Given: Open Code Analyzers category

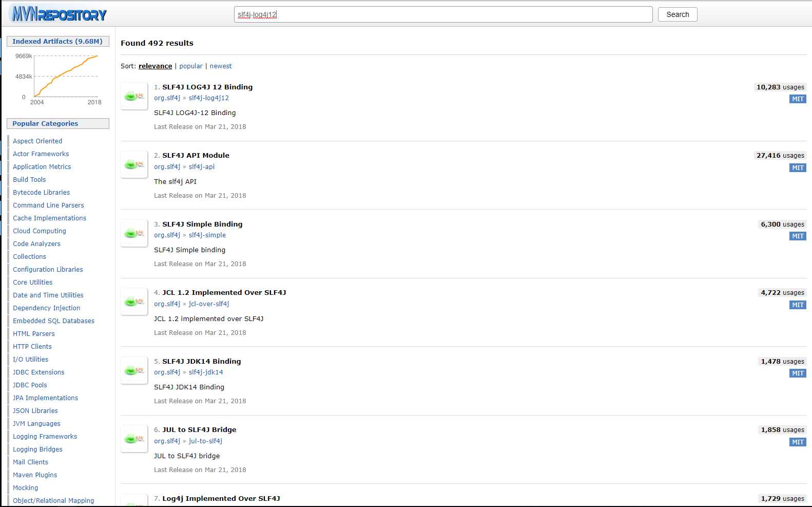Looking at the screenshot, I should click(36, 244).
